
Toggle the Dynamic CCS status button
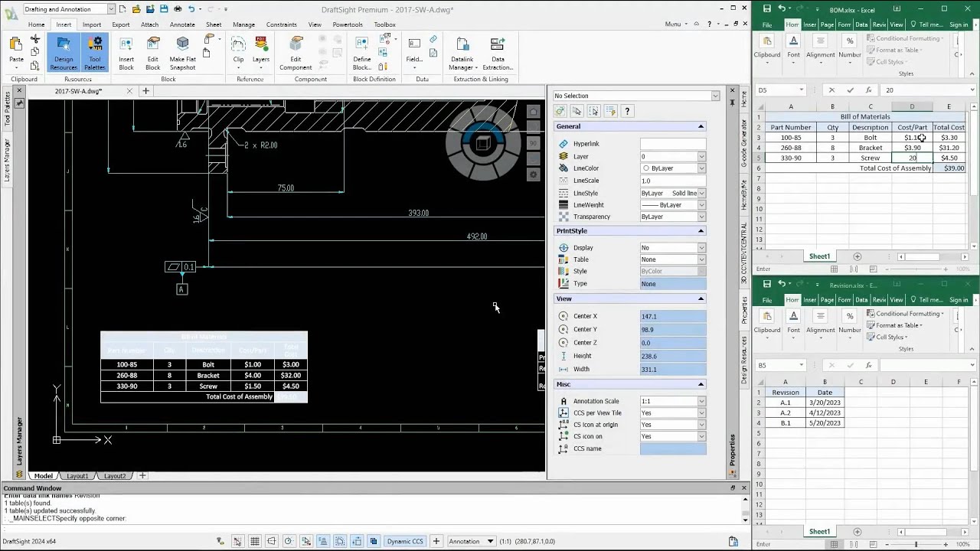click(x=404, y=541)
